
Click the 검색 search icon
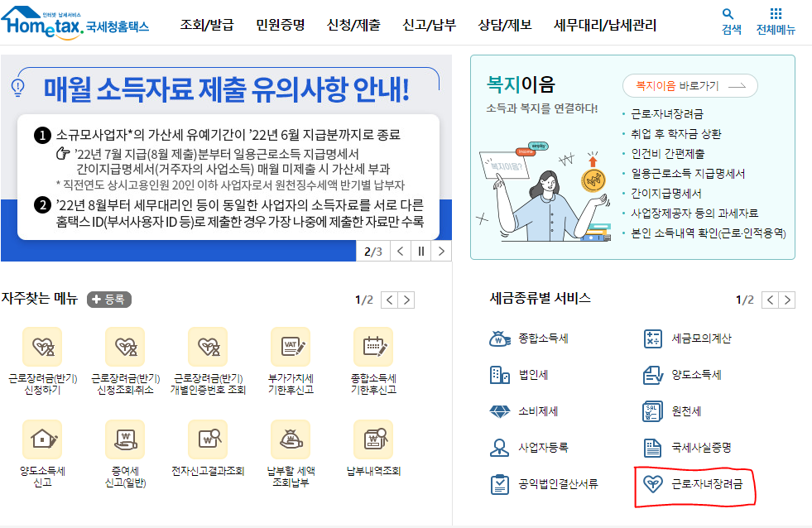pos(728,20)
